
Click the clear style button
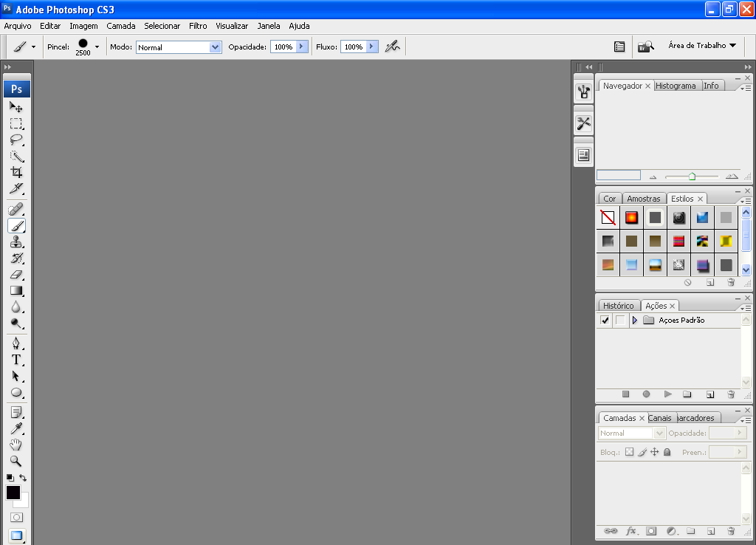coord(688,283)
